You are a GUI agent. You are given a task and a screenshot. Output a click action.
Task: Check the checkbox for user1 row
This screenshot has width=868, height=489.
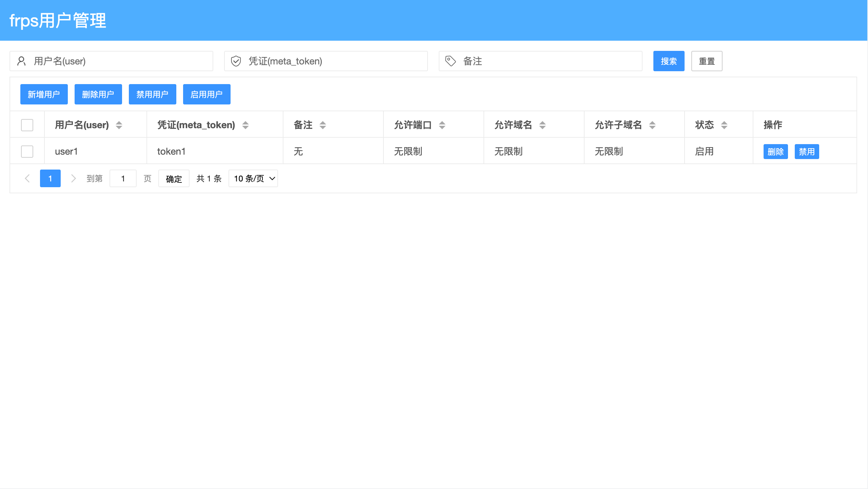coord(27,152)
